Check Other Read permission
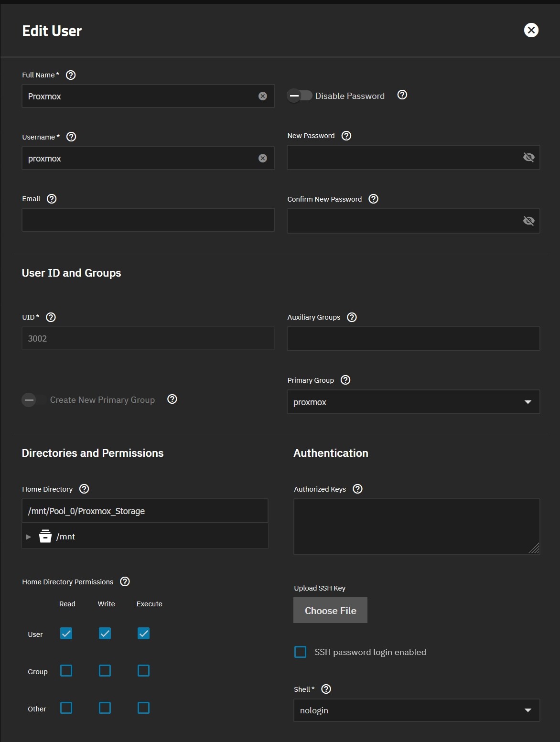This screenshot has width=560, height=742. point(66,708)
